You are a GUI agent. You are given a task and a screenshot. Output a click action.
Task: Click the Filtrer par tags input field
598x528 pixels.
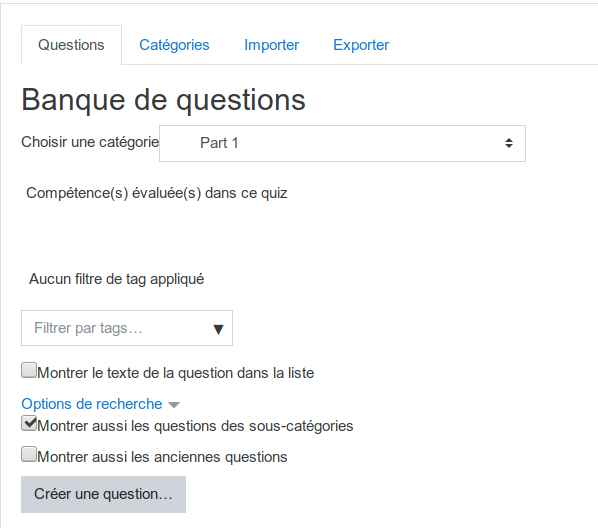(x=118, y=328)
